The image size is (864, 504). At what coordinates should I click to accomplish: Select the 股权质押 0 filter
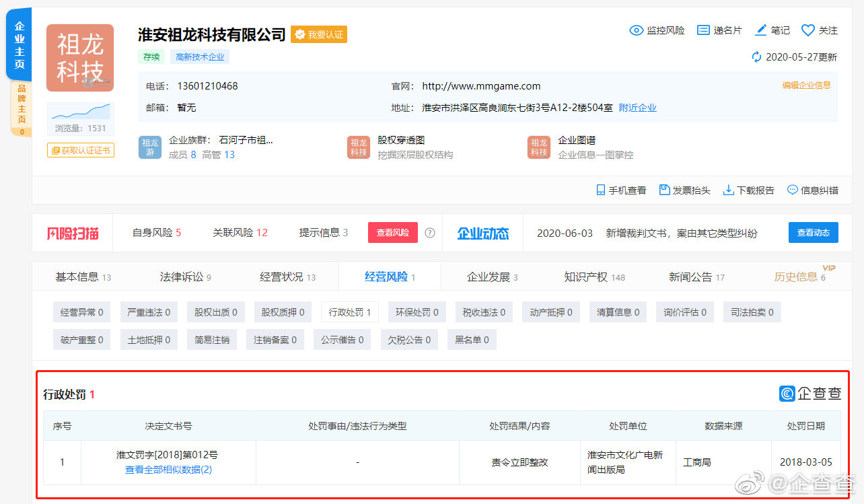283,312
